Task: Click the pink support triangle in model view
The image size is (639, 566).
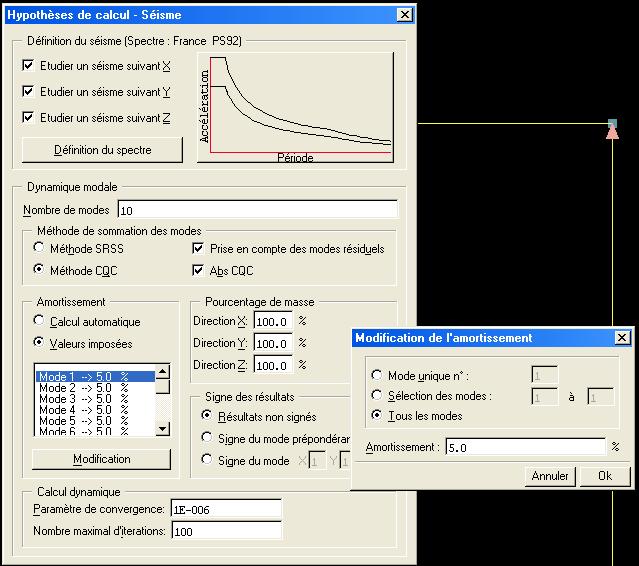Action: 612,133
